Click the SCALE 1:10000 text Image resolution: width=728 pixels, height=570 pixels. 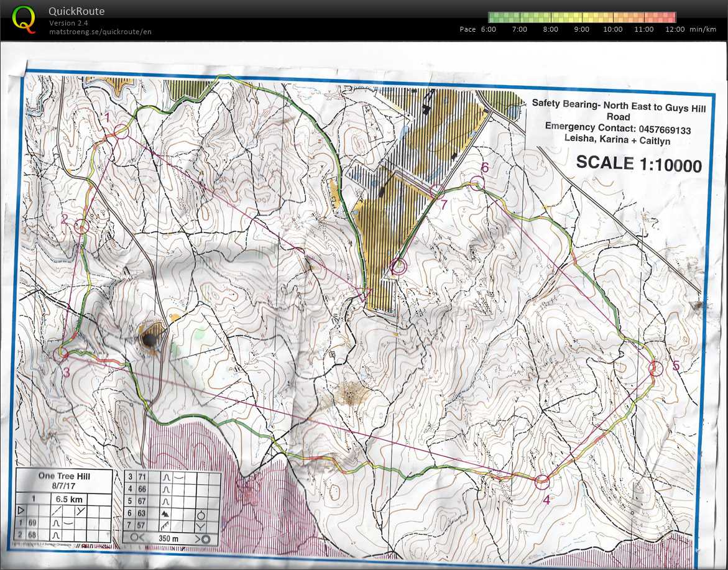[x=638, y=164]
